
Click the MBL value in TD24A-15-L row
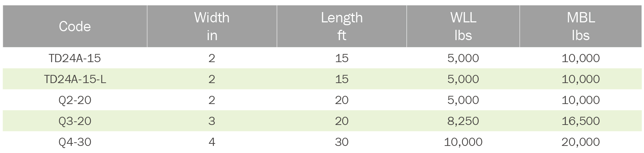coord(581,79)
